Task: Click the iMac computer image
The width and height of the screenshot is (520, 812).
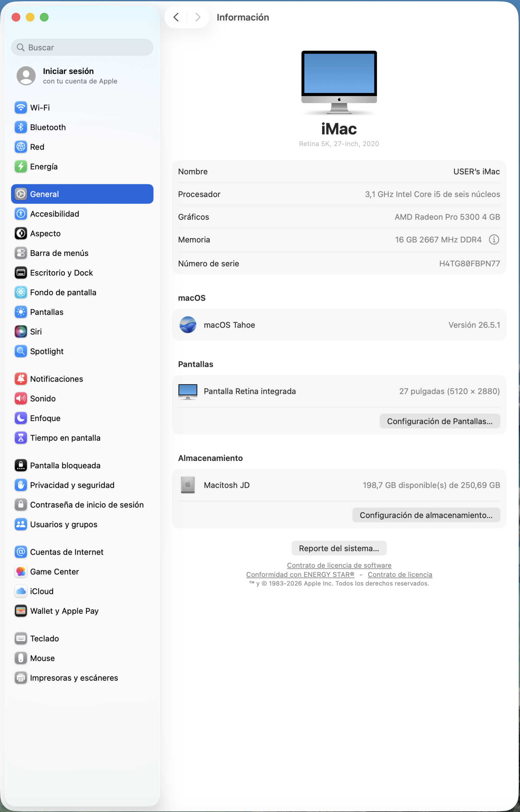Action: pos(339,83)
